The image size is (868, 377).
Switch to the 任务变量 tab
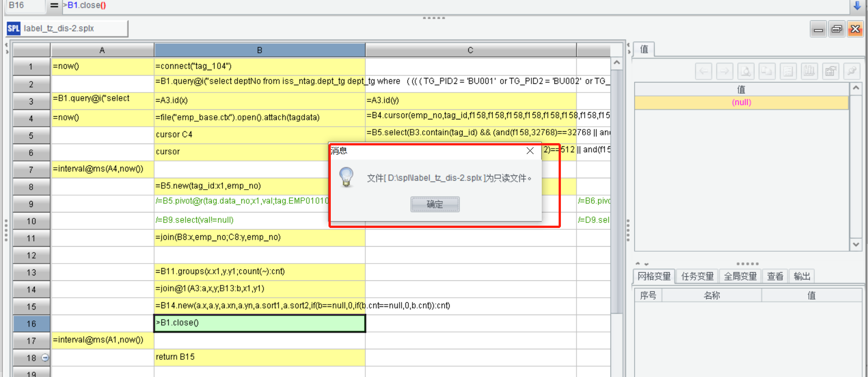click(x=697, y=276)
